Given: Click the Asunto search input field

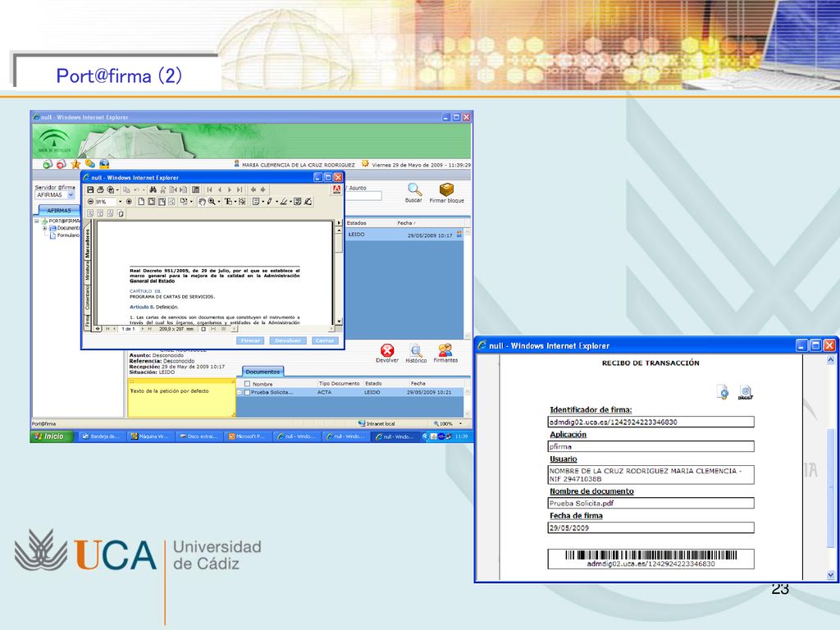Looking at the screenshot, I should (x=363, y=196).
